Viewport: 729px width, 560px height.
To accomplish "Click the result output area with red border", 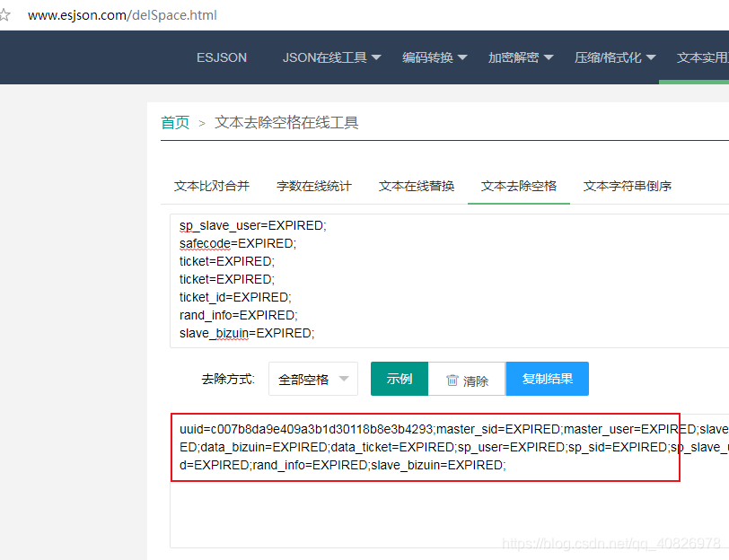I will point(422,447).
